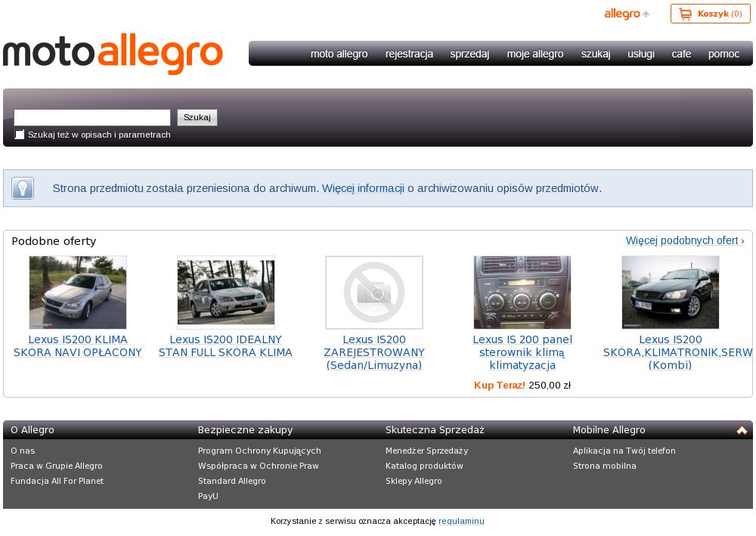Open the small allegro logo link at top

tap(627, 14)
